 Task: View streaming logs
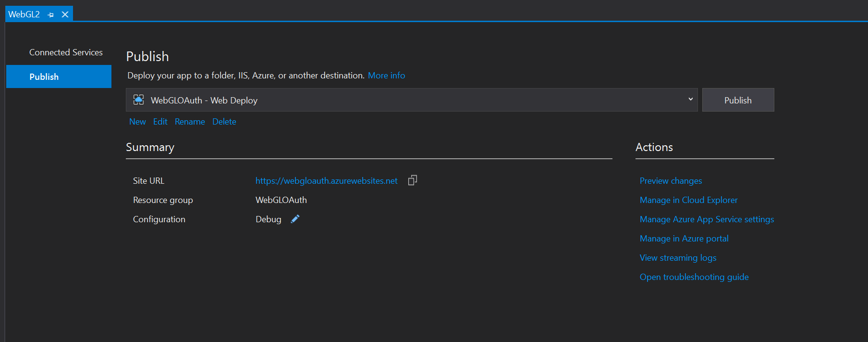click(x=678, y=258)
